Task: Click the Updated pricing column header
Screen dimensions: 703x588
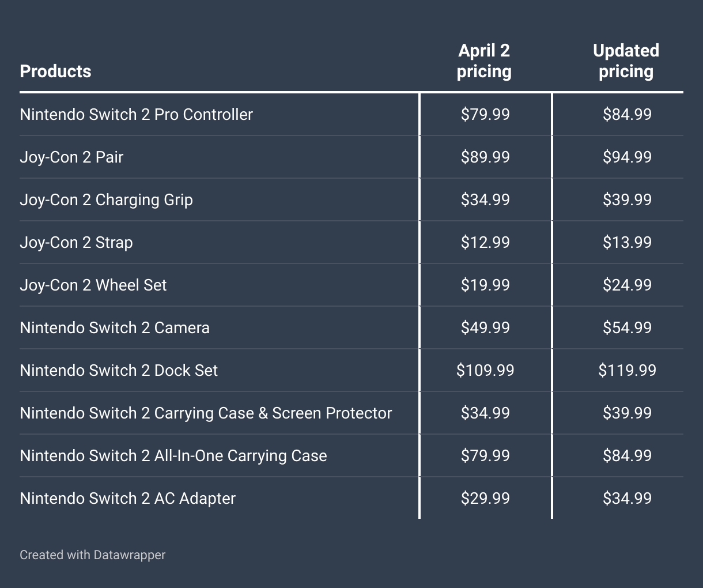Action: (626, 61)
